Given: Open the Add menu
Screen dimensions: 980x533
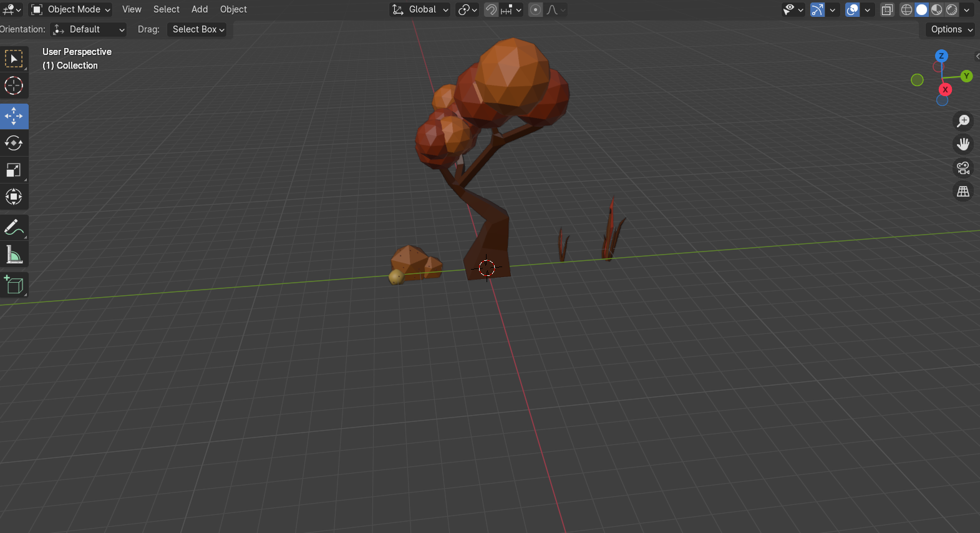Looking at the screenshot, I should point(200,9).
